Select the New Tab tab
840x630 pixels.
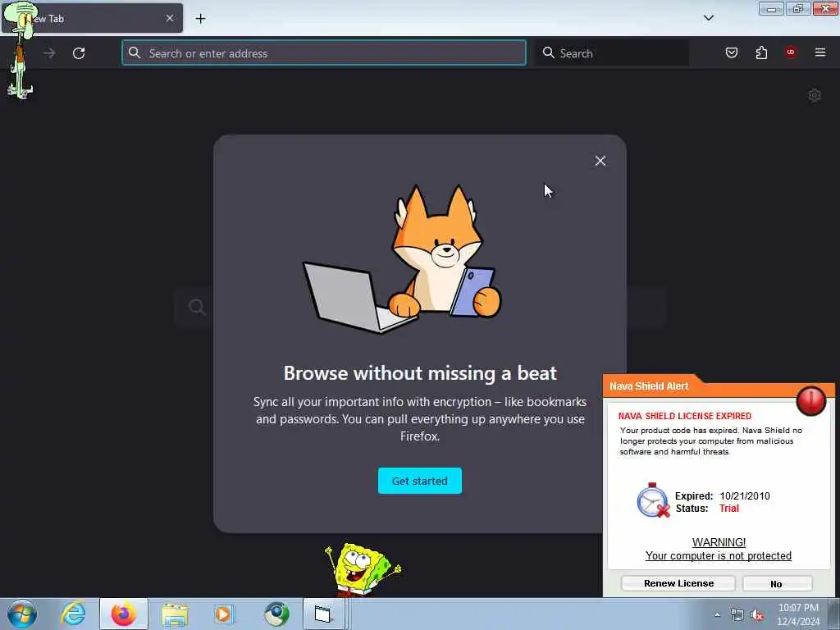[x=92, y=18]
